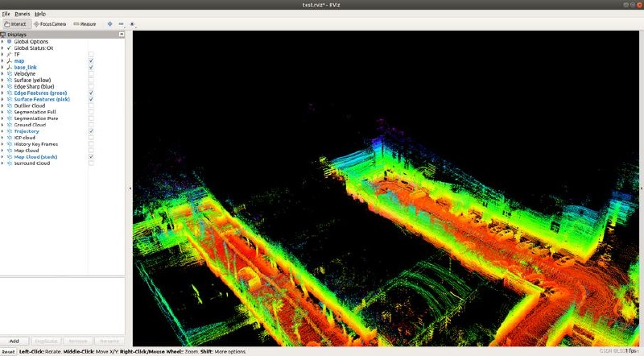The width and height of the screenshot is (644, 356).
Task: Expand the Ground Cloud display entry
Action: coord(2,125)
